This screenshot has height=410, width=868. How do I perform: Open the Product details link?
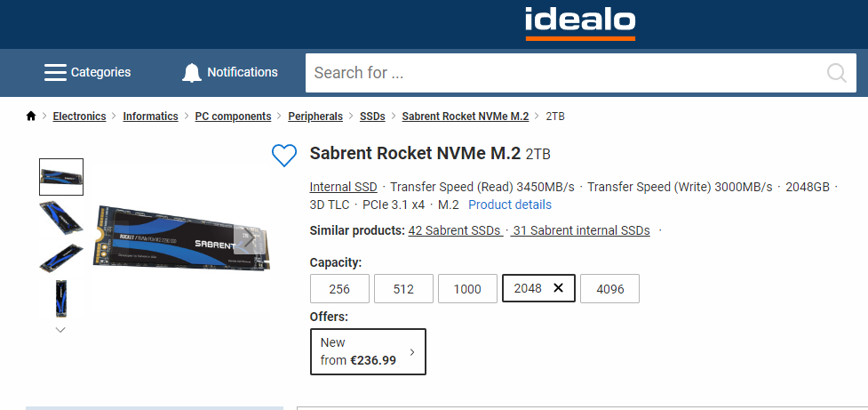509,205
